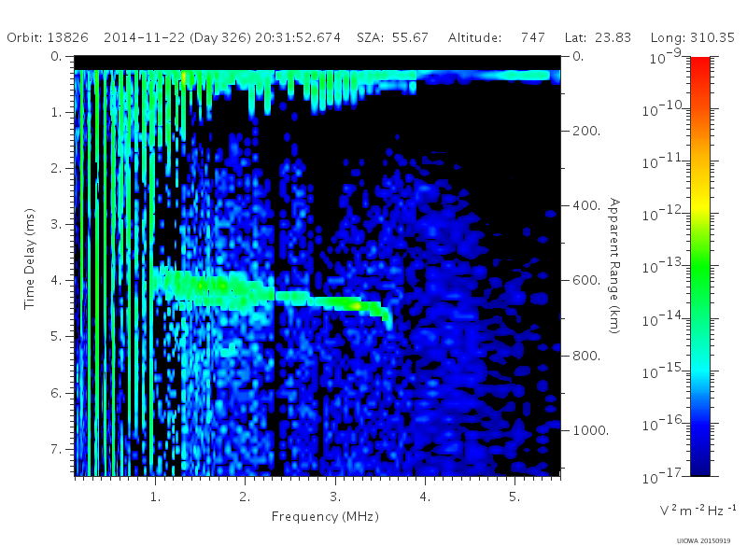747x560 pixels.
Task: Click the "UIOWA 20150919" credit text
Action: [703, 541]
